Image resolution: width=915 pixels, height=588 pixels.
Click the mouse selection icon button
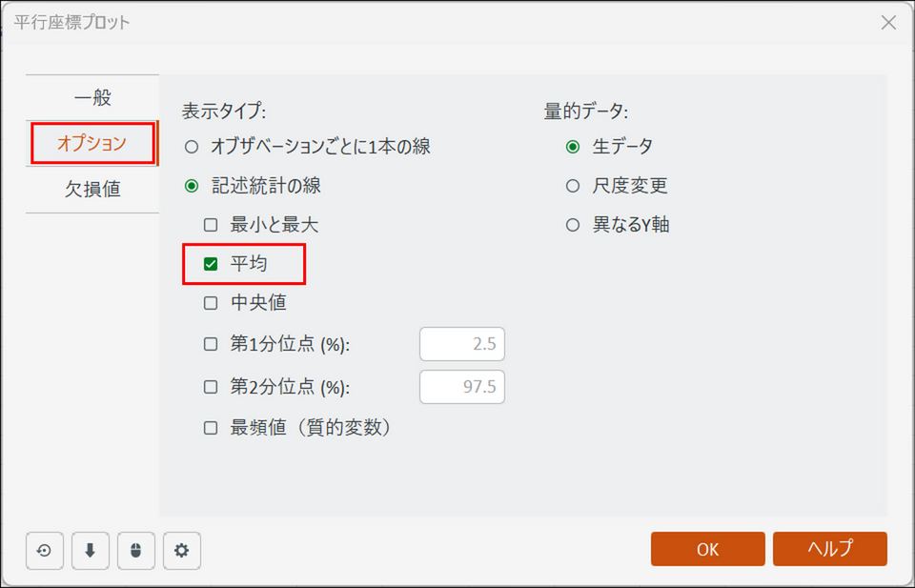pyautogui.click(x=136, y=550)
